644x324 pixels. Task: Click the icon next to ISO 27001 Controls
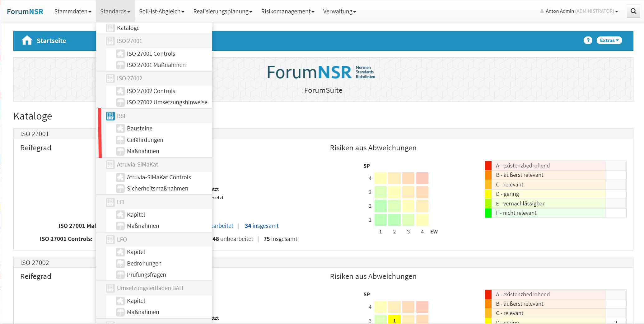coord(120,54)
